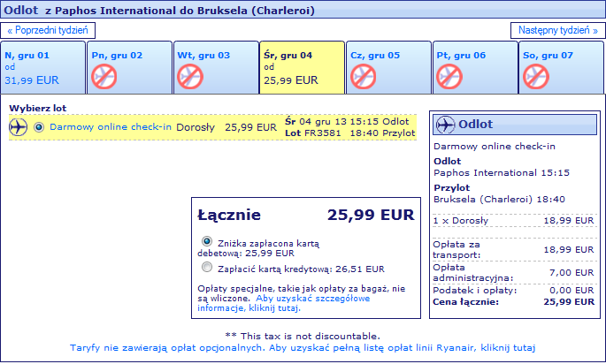Screen dimensions: 606x364
Task: Open the So, gru 07 date tab
Action: coord(562,67)
